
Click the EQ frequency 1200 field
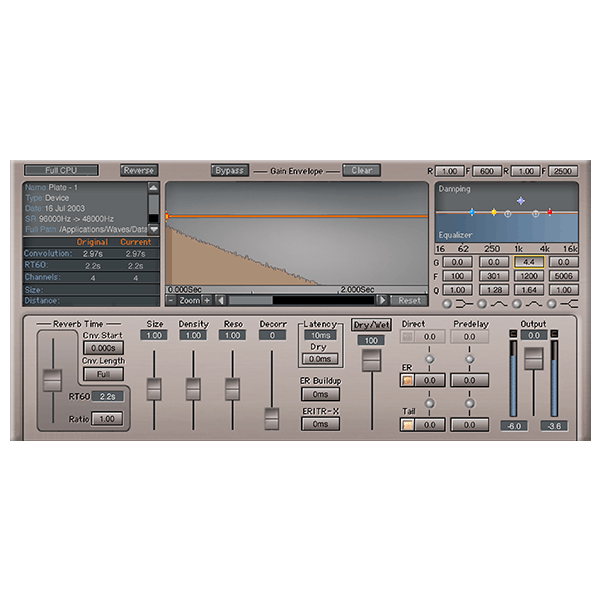(529, 276)
